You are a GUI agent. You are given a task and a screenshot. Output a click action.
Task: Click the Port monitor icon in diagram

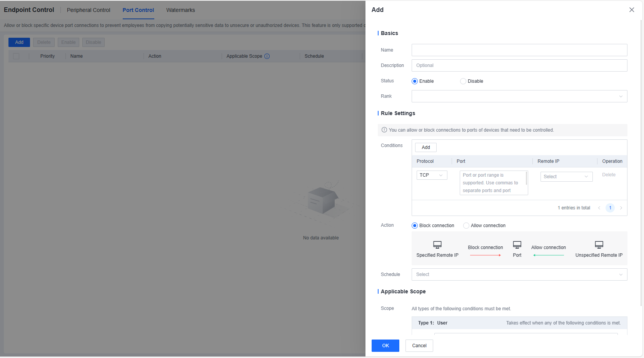517,245
